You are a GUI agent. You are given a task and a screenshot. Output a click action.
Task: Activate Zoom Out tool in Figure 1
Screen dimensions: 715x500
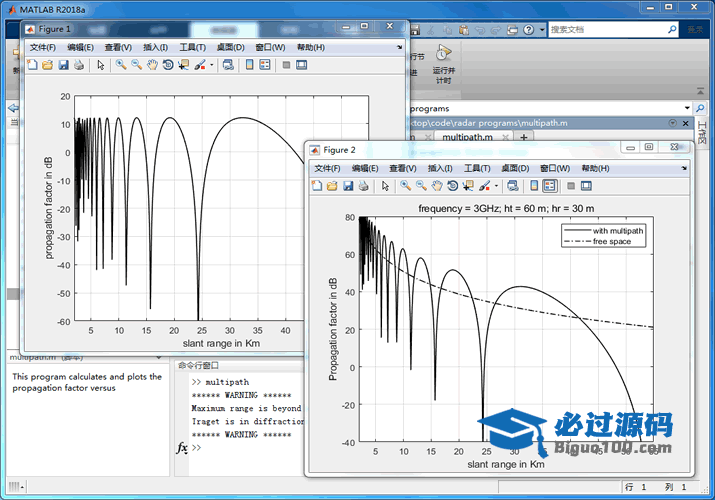(136, 65)
